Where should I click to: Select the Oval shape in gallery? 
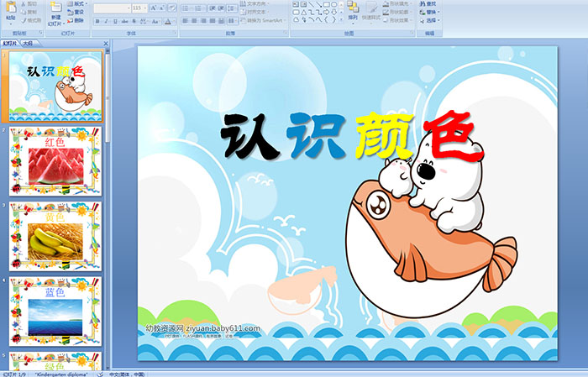(x=333, y=4)
